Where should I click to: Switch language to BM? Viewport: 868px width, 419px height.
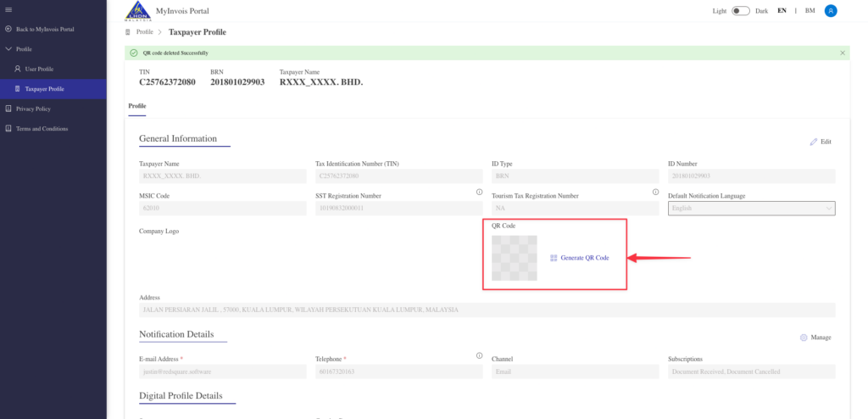click(x=810, y=10)
